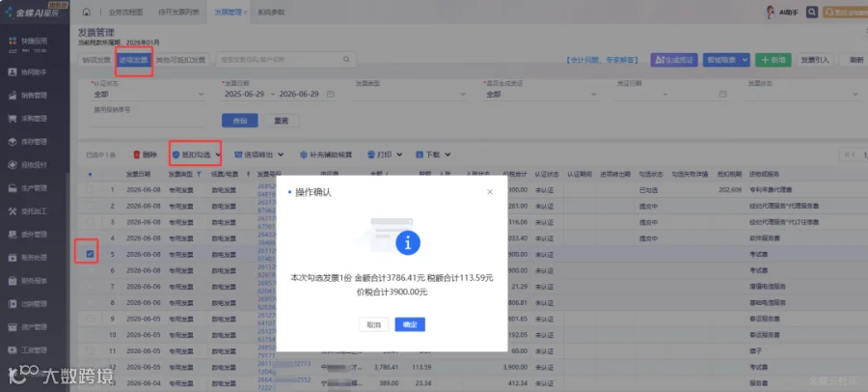Switch to the 业务流程图 tab
Screen dimensions: 868x392
[125, 12]
